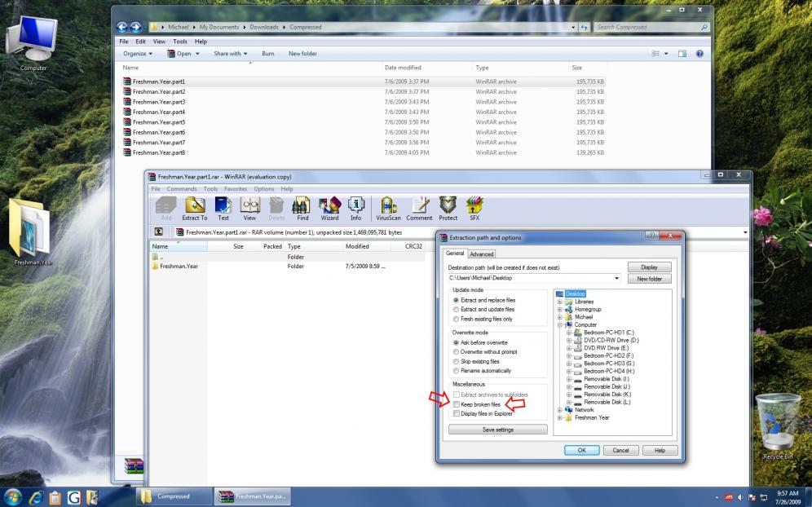
Task: Select the Freshman.Year folder on desktop
Action: 32,232
